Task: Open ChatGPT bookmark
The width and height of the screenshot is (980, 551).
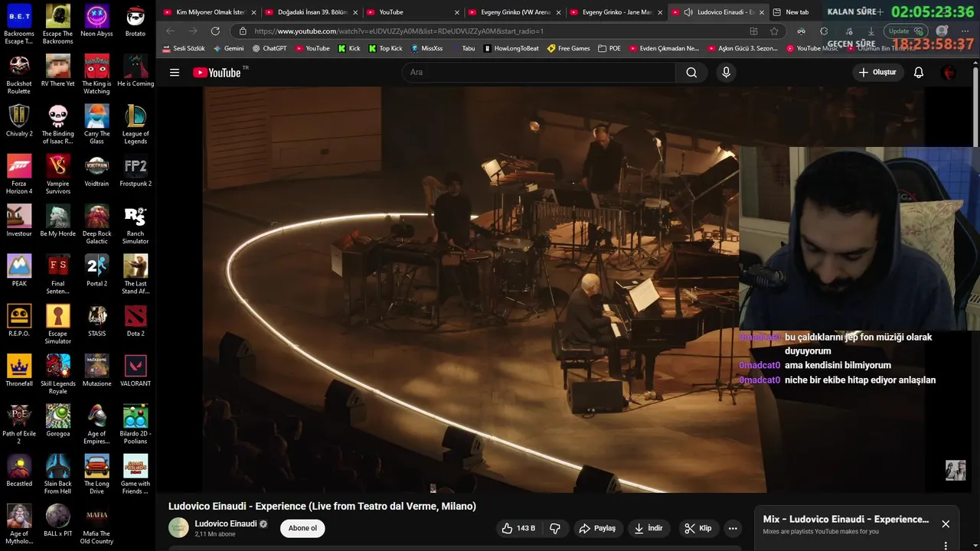Action: [269, 48]
